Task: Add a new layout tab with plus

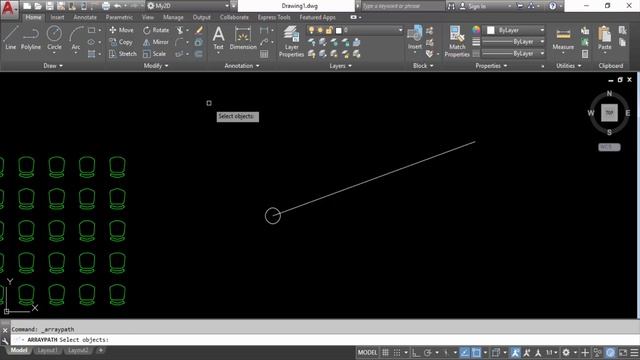Action: coord(100,351)
